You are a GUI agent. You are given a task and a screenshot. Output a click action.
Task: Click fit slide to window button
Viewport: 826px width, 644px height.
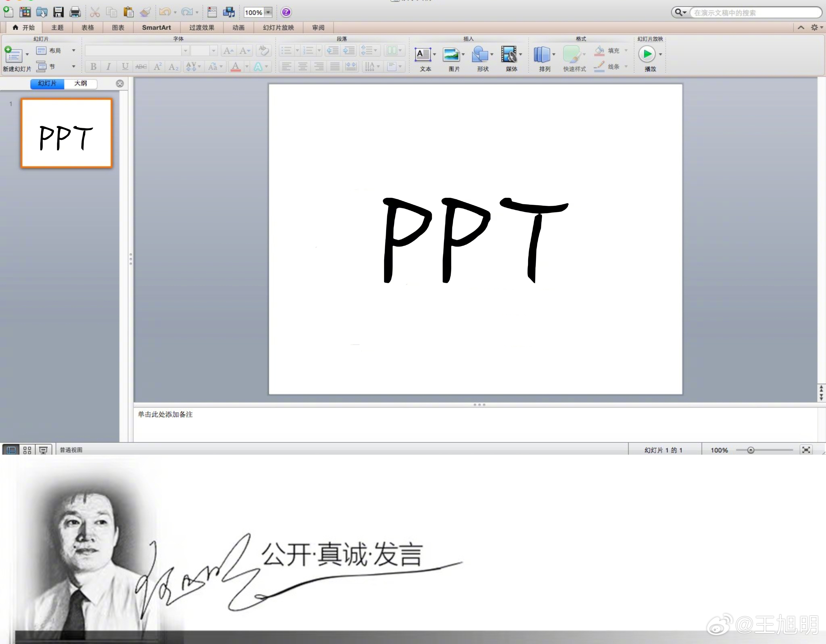point(806,450)
